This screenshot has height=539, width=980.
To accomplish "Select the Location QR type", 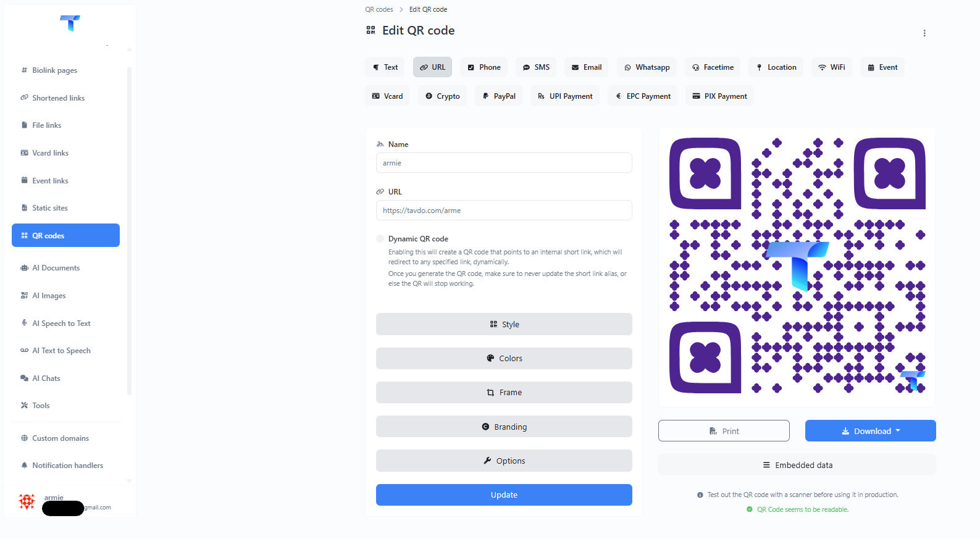I will pyautogui.click(x=776, y=67).
